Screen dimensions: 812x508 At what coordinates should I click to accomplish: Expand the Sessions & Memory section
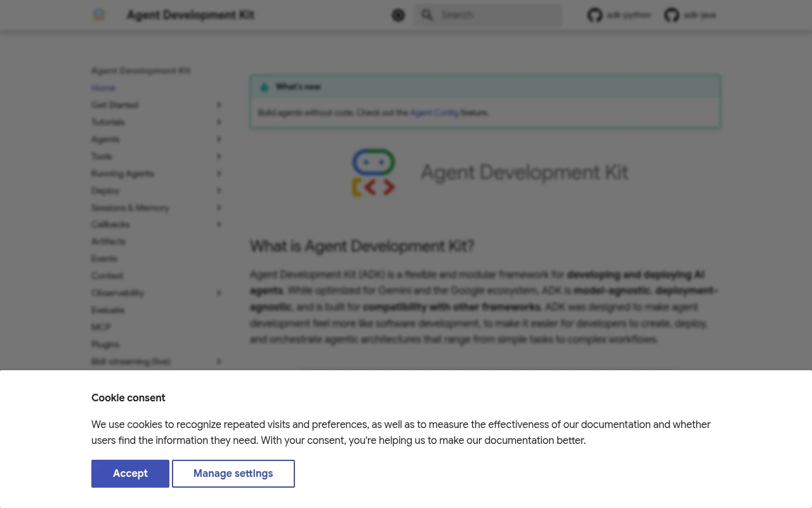[219, 207]
